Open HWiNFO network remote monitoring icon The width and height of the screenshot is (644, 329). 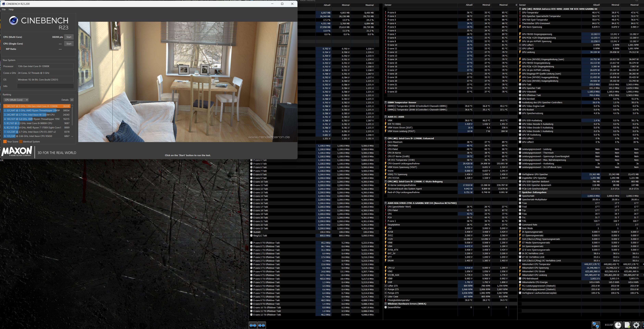pos(596,325)
